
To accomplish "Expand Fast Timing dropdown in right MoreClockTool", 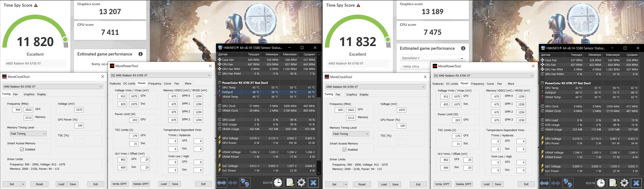I will 350,134.
